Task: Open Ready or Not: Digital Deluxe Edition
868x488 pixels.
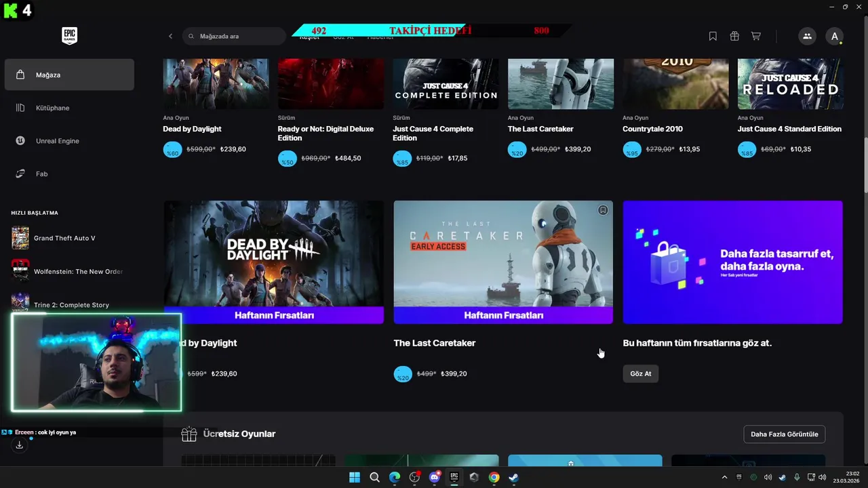Action: pyautogui.click(x=325, y=133)
